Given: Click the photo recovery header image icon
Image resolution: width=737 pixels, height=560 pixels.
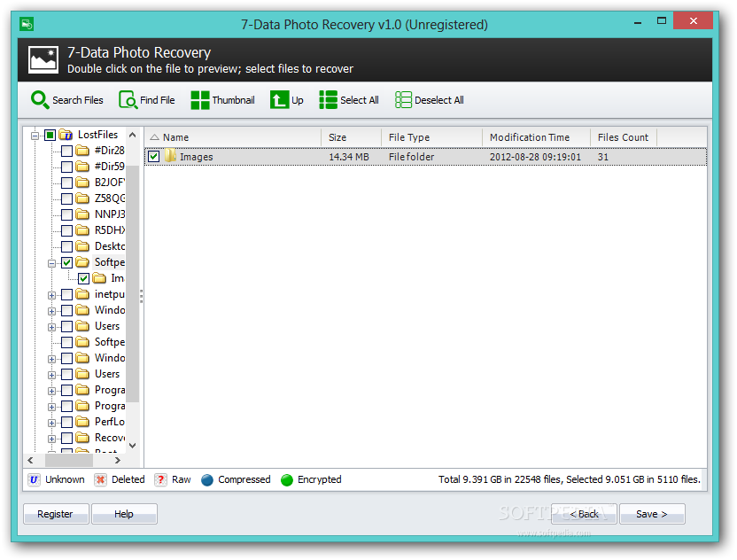Looking at the screenshot, I should click(x=43, y=59).
